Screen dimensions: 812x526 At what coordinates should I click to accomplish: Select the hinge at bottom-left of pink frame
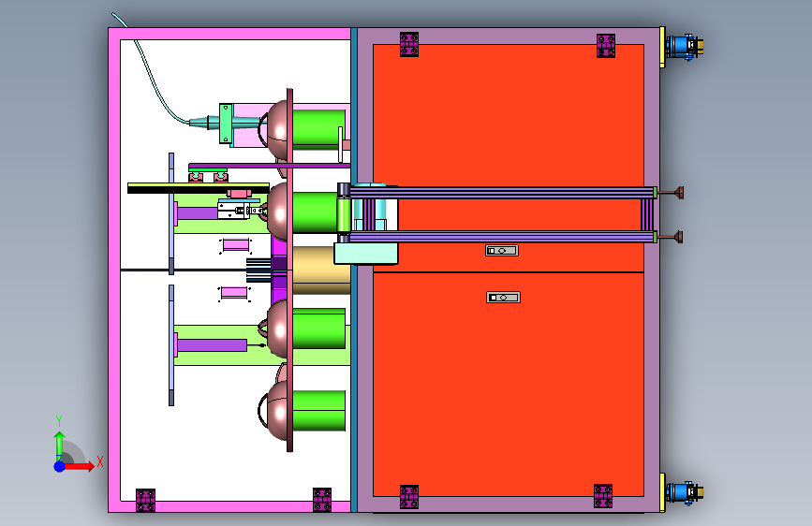(145, 500)
